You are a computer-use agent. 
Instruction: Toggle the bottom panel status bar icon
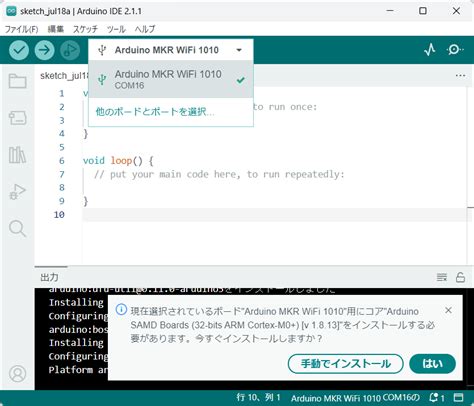(x=459, y=397)
